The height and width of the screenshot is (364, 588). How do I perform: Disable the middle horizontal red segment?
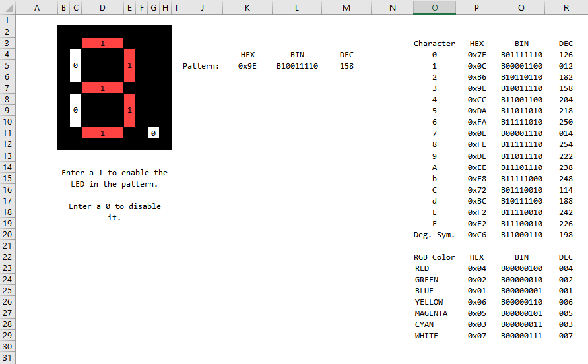(102, 88)
